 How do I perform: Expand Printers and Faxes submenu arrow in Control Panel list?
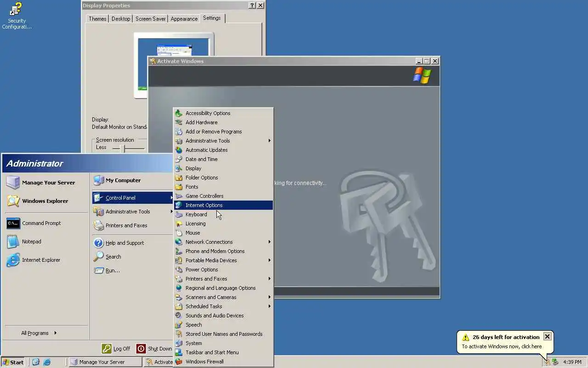click(270, 279)
